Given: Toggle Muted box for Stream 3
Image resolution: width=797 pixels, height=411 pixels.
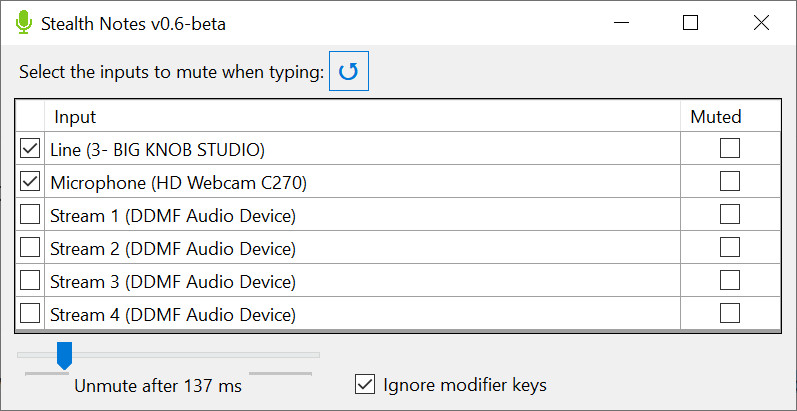Looking at the screenshot, I should (x=730, y=280).
